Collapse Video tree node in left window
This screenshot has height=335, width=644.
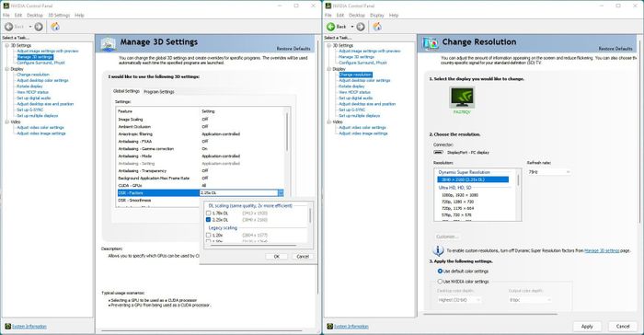click(x=7, y=122)
